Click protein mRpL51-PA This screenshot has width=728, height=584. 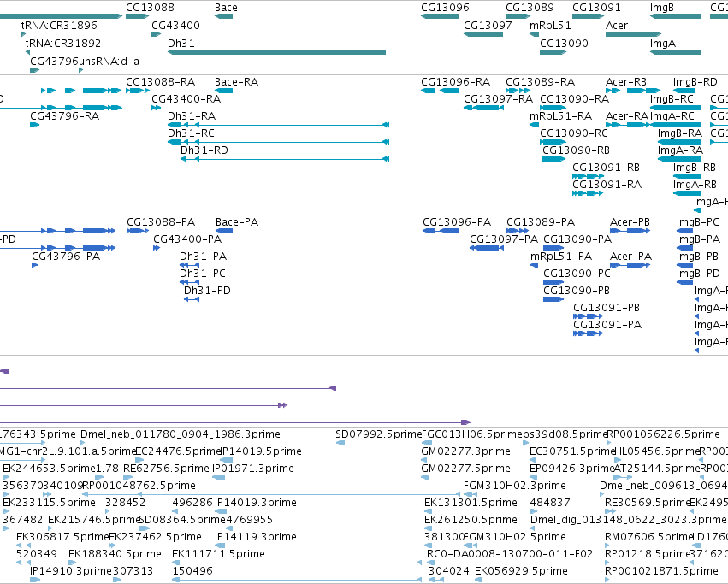click(x=561, y=257)
